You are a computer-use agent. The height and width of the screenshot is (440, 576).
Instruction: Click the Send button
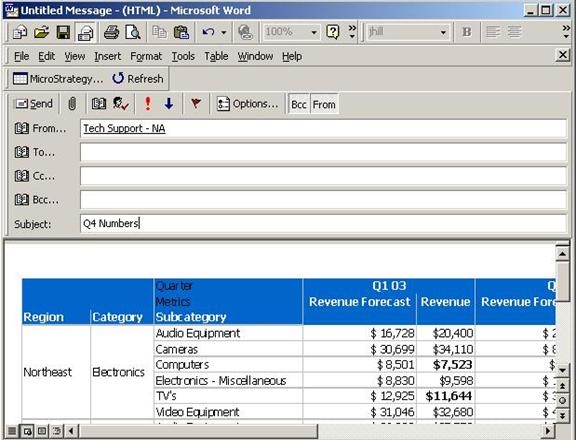point(34,104)
